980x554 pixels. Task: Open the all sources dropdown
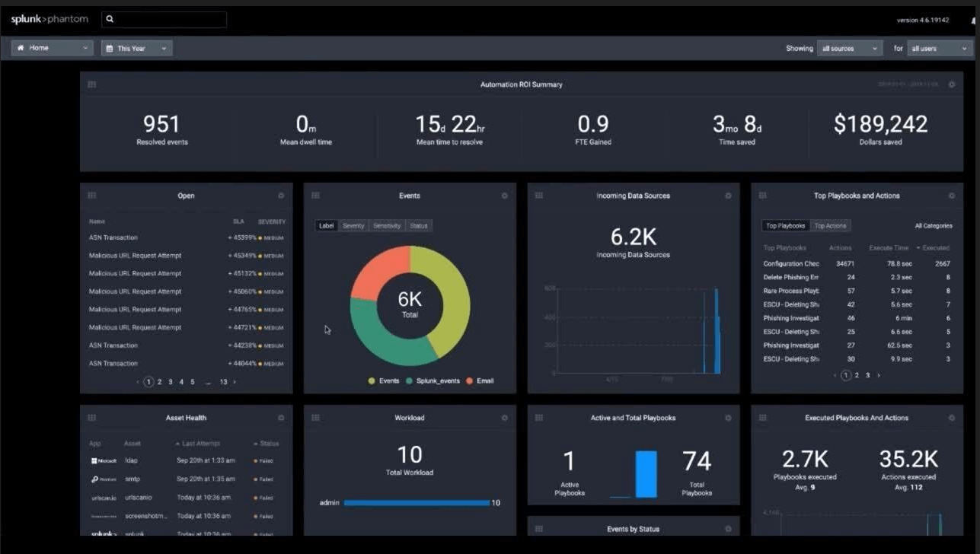pos(849,48)
